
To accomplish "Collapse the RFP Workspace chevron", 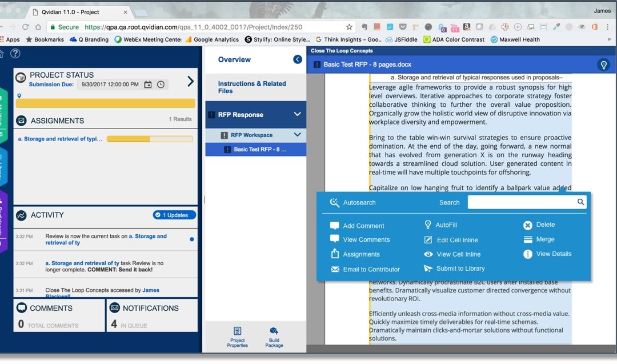I will 298,135.
